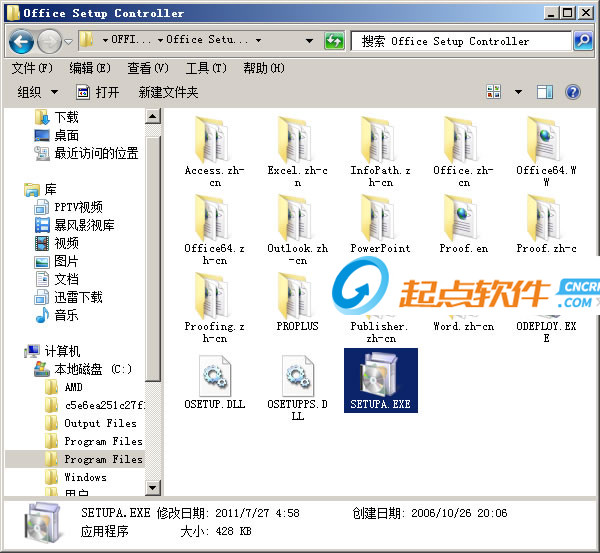
Task: Click the Forward navigation arrow
Action: [x=49, y=41]
